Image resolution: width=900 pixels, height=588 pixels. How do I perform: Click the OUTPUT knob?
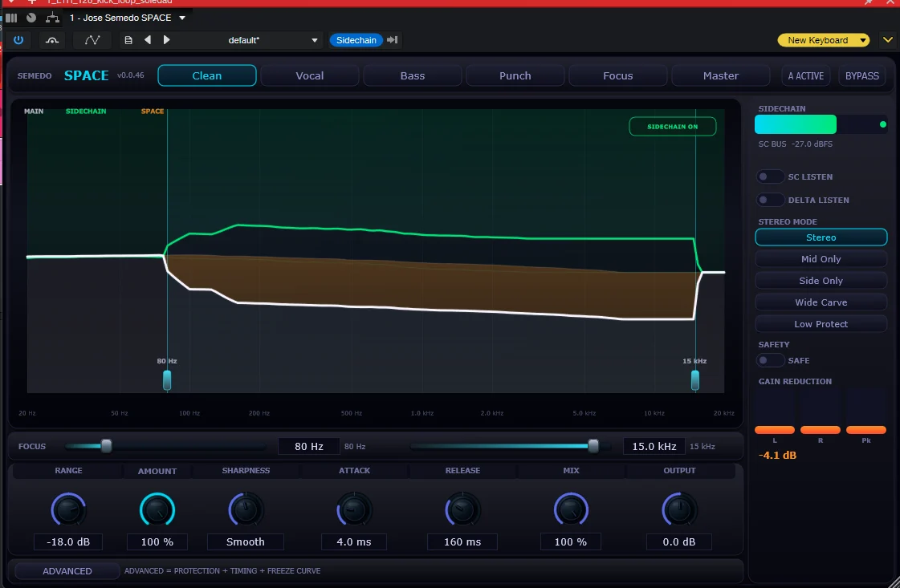[x=679, y=509]
